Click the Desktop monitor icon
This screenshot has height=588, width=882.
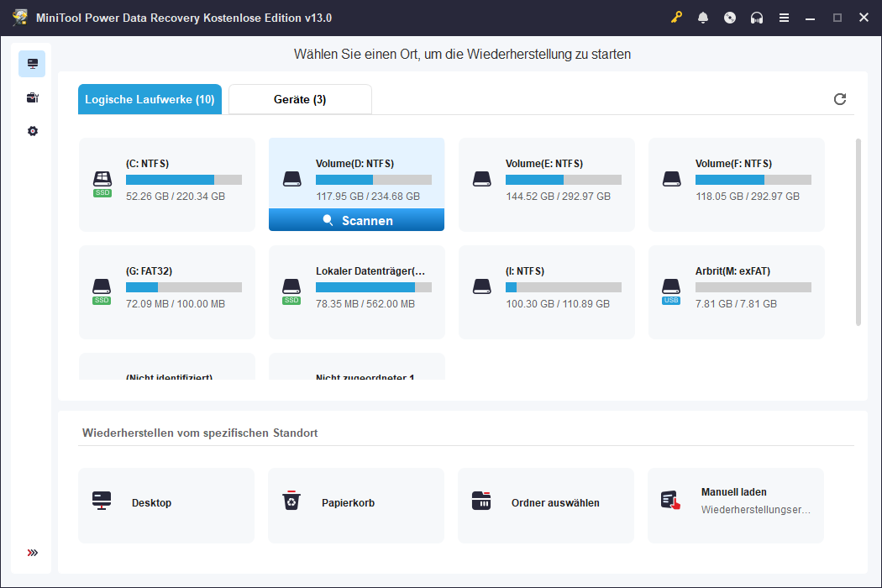(x=102, y=501)
